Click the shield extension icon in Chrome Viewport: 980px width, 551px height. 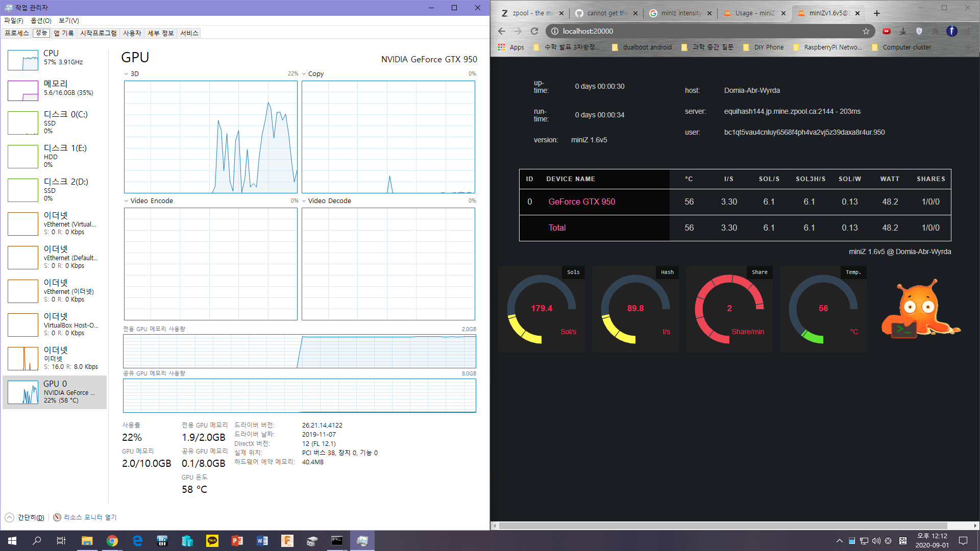[919, 31]
